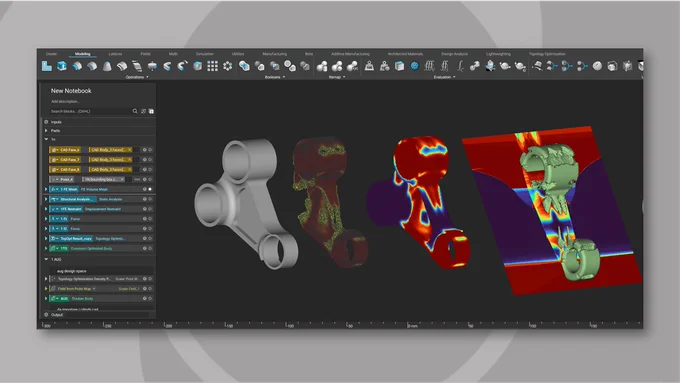
Task: Toggle visibility of TopOpt Result_copy block
Action: point(150,239)
